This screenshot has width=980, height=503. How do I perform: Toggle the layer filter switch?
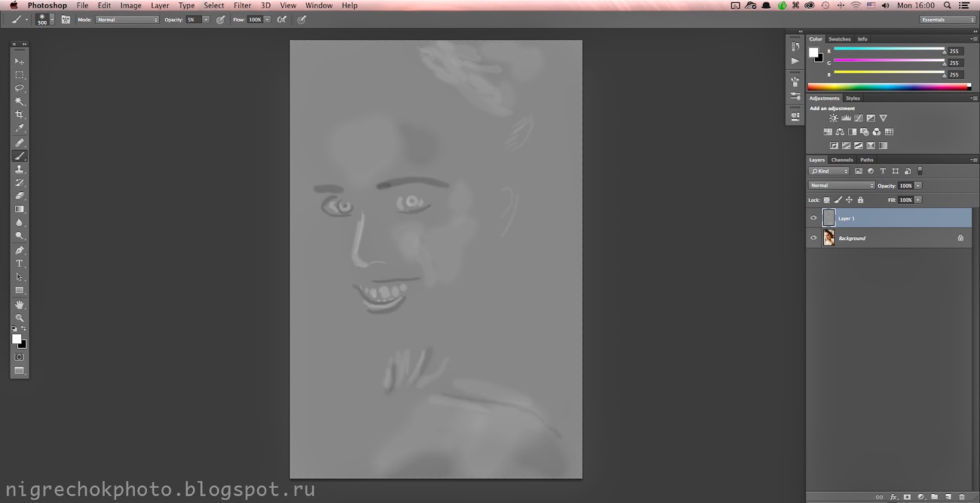pyautogui.click(x=920, y=171)
